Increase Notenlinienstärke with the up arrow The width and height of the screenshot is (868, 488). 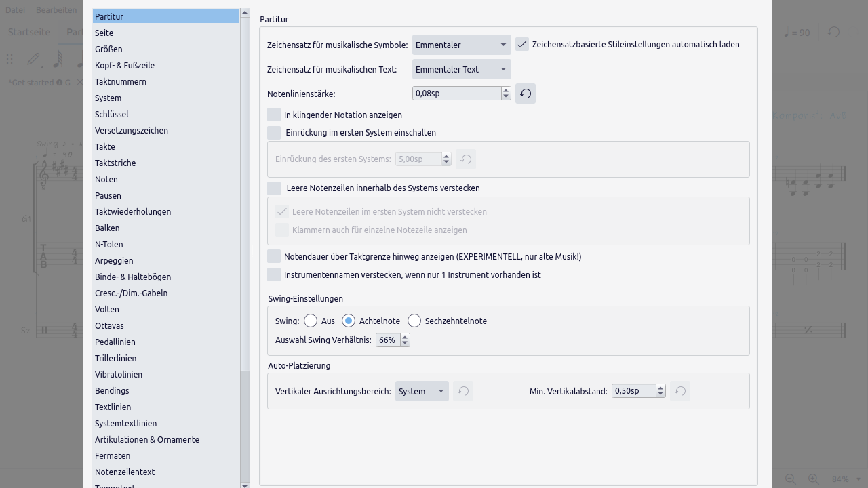point(506,90)
